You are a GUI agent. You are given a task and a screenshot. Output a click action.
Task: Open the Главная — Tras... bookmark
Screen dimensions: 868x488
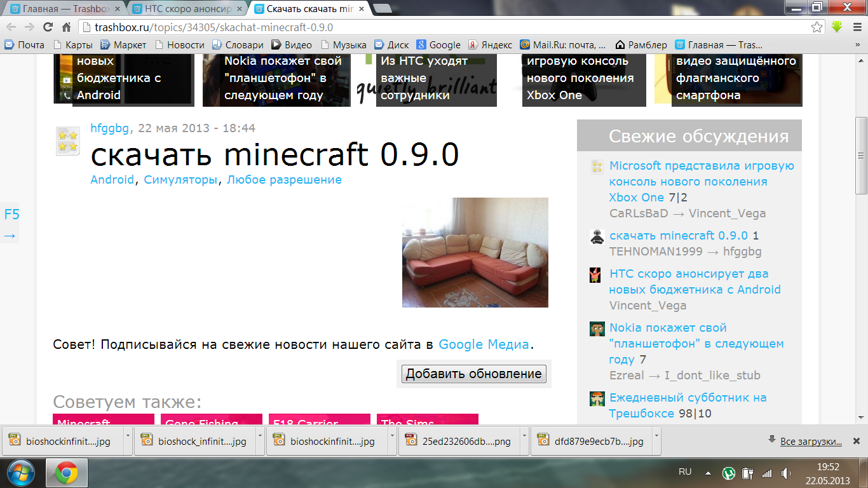click(x=719, y=45)
